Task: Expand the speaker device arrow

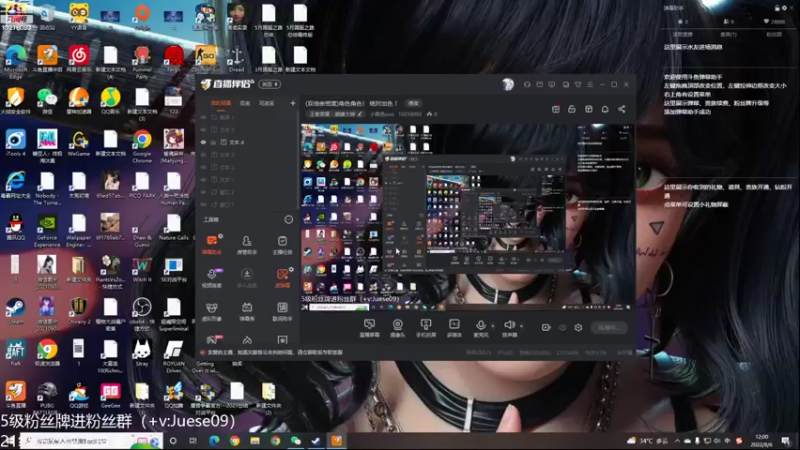Action: [521, 326]
